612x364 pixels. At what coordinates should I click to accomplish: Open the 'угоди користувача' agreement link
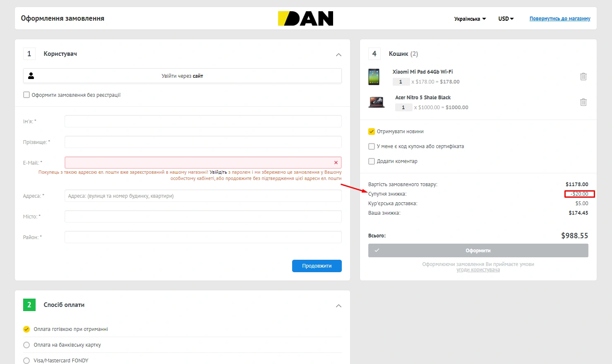pyautogui.click(x=478, y=270)
